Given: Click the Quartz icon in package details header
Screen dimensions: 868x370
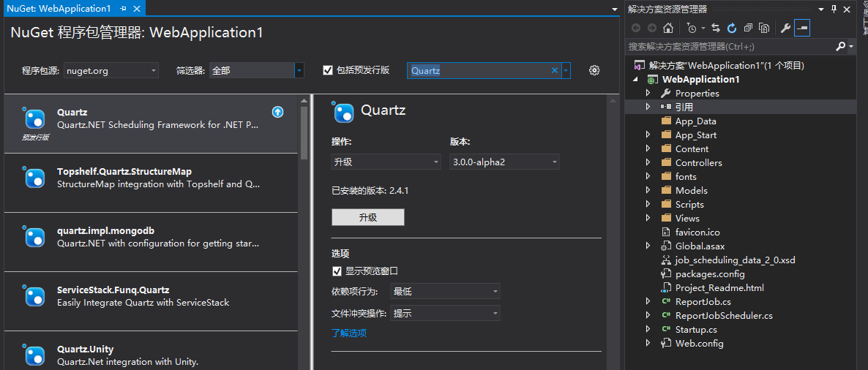Looking at the screenshot, I should pos(343,111).
